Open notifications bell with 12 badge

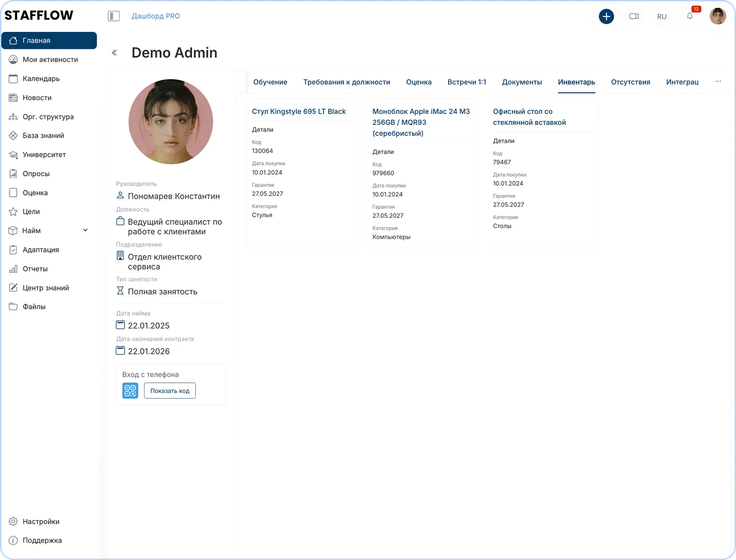click(x=690, y=16)
